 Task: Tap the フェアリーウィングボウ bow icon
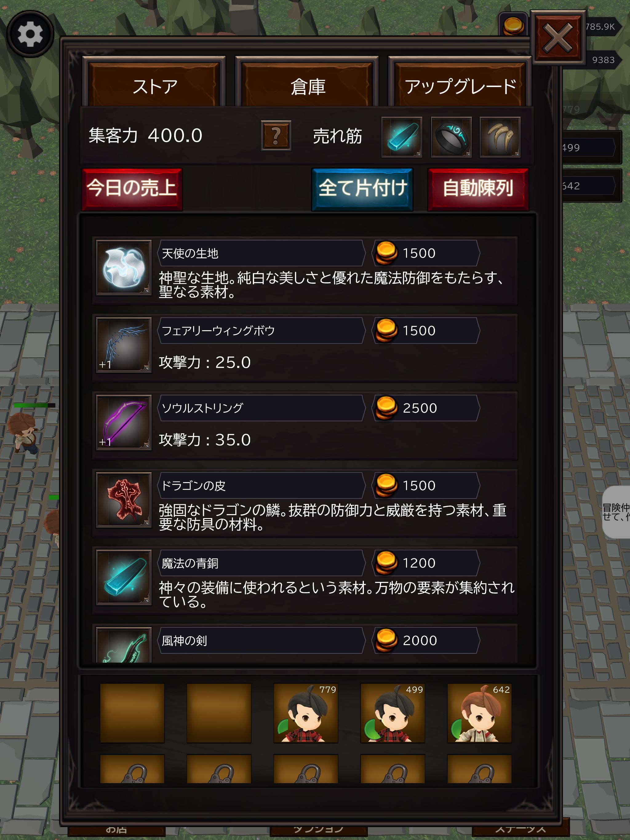[x=124, y=345]
